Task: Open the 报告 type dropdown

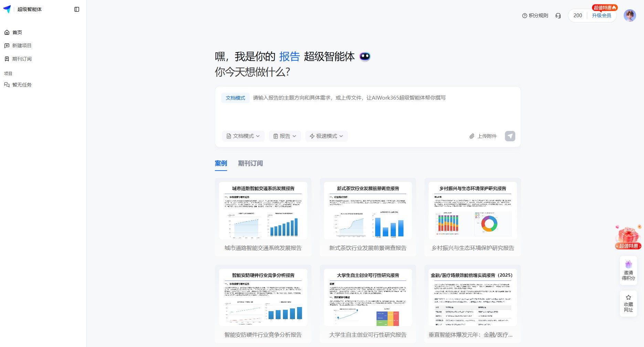Action: tap(285, 136)
